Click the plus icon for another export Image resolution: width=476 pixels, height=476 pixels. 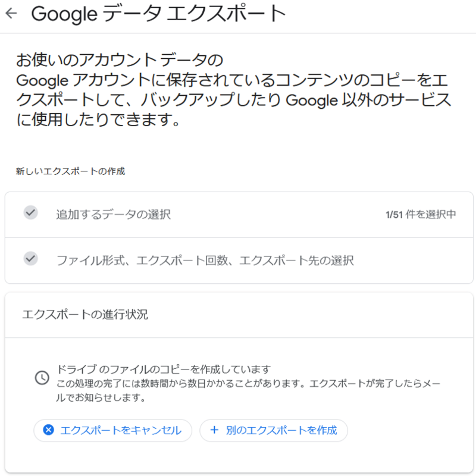click(x=214, y=430)
